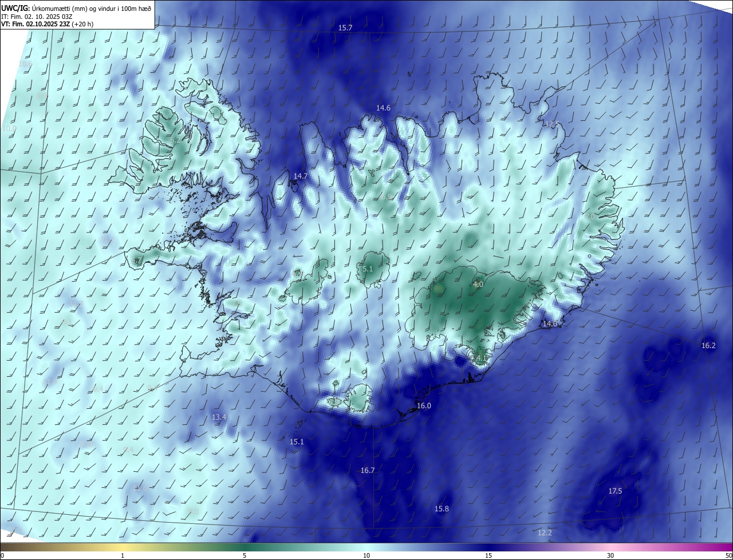Viewport: 733px width, 560px height.
Task: Select the valid time line 'VT: Fim. 02.10.2025 23Z (+20 h)'
Action: point(47,24)
